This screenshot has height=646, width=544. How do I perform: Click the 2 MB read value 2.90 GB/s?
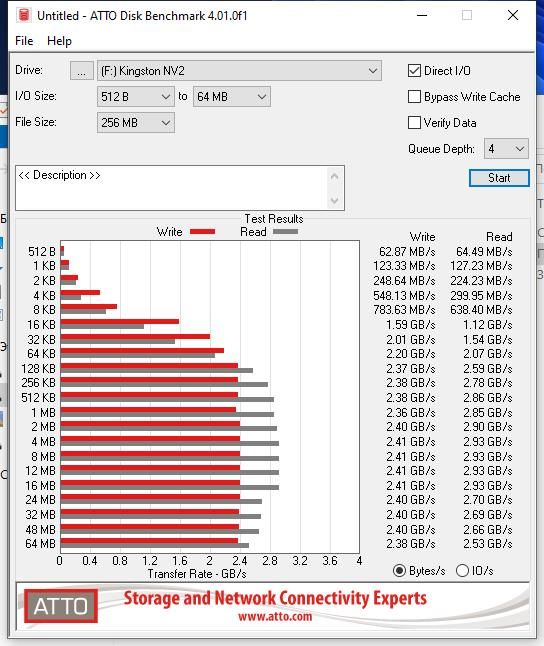488,427
